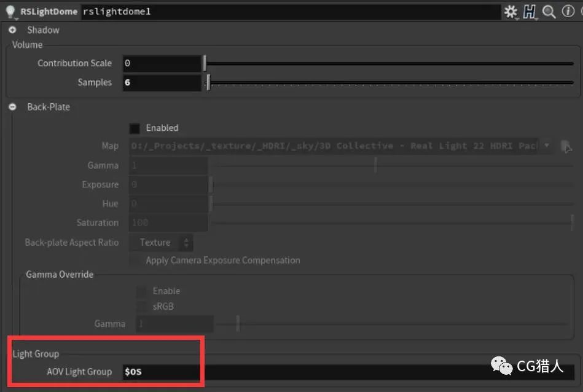Click the plus icon next to Shadow
The image size is (583, 392).
(12, 29)
